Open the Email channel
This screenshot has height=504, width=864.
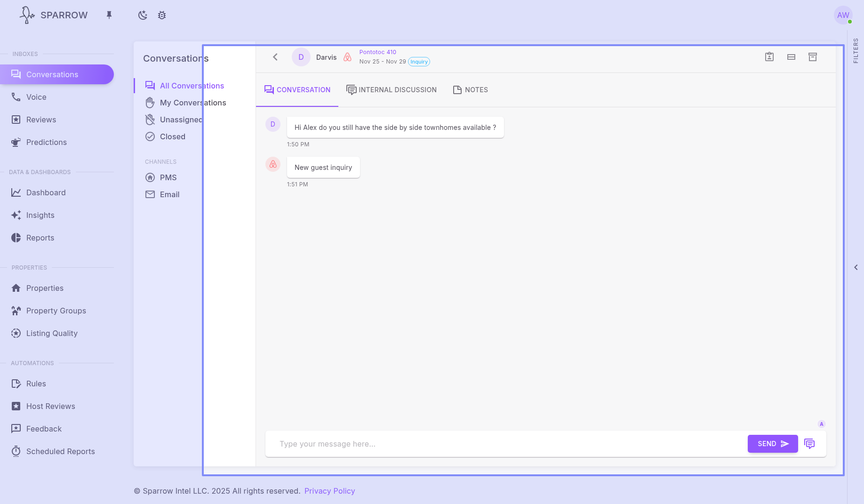pos(169,194)
